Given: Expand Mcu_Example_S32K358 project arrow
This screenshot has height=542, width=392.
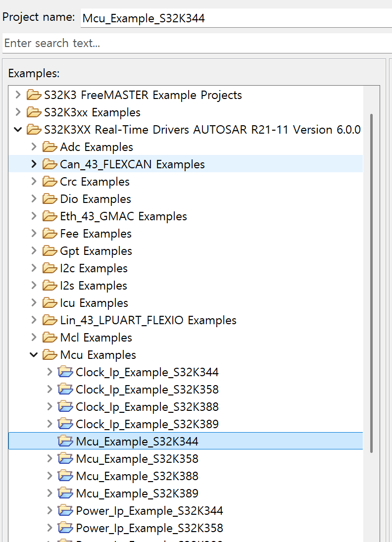Looking at the screenshot, I should click(x=50, y=459).
